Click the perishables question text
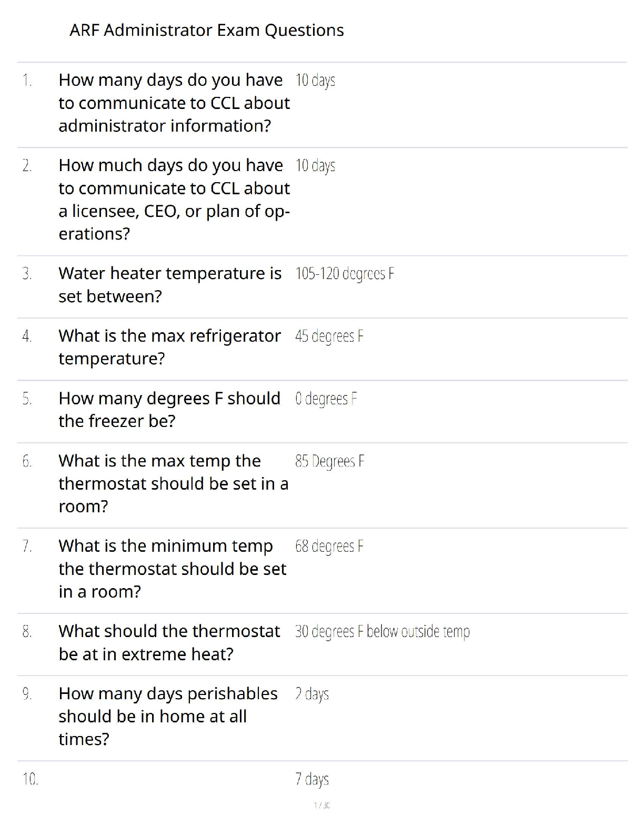Viewport: 644px width, 834px height. coord(168,716)
